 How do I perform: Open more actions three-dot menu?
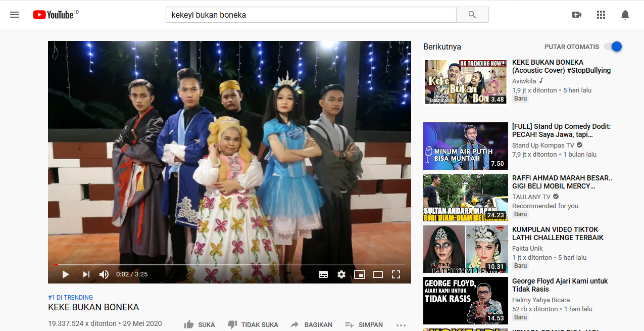[x=401, y=325]
